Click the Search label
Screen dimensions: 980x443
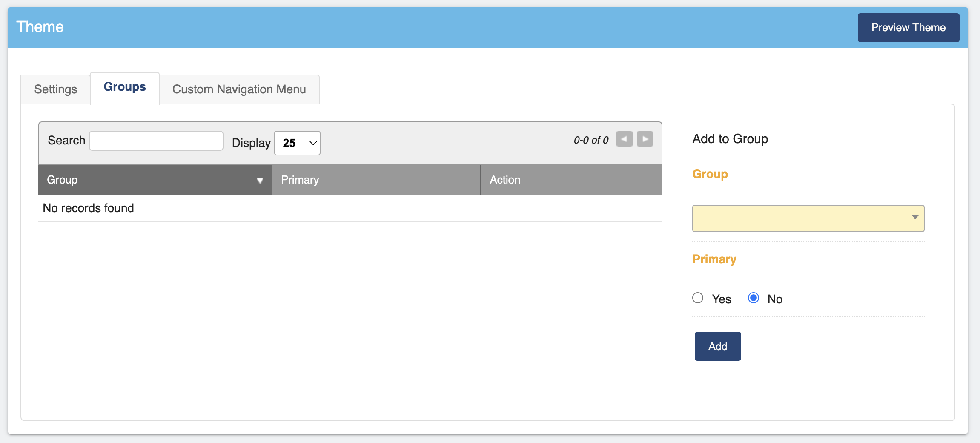pos(66,141)
